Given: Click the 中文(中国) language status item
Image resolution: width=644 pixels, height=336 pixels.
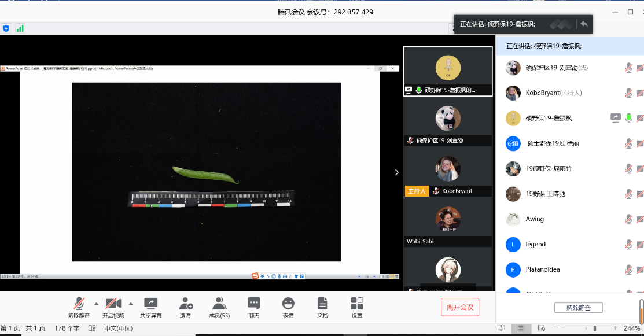Looking at the screenshot, I should click(118, 328).
